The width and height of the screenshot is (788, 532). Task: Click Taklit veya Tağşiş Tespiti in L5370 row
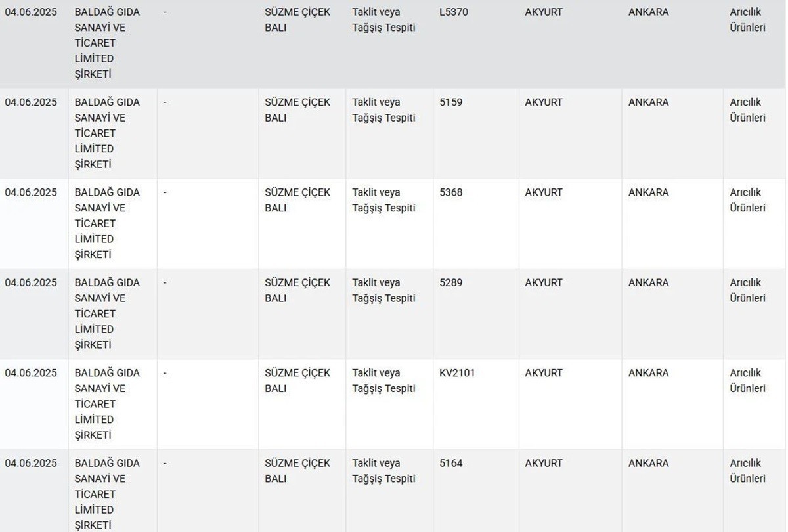point(383,20)
